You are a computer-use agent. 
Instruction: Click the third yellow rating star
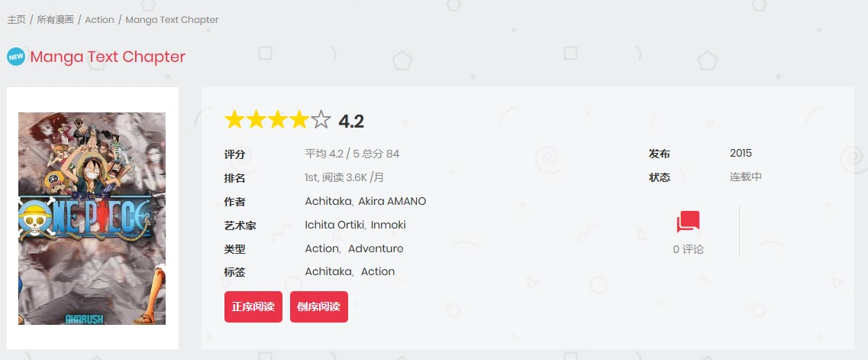278,120
